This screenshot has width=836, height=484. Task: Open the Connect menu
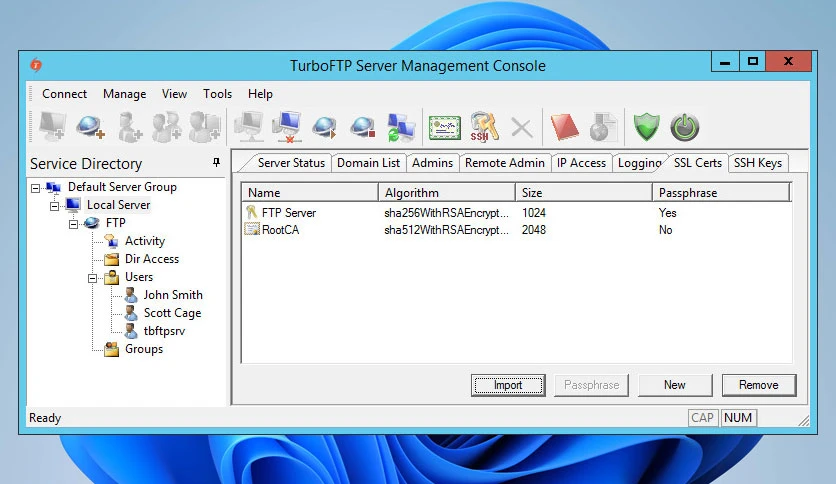pyautogui.click(x=65, y=94)
